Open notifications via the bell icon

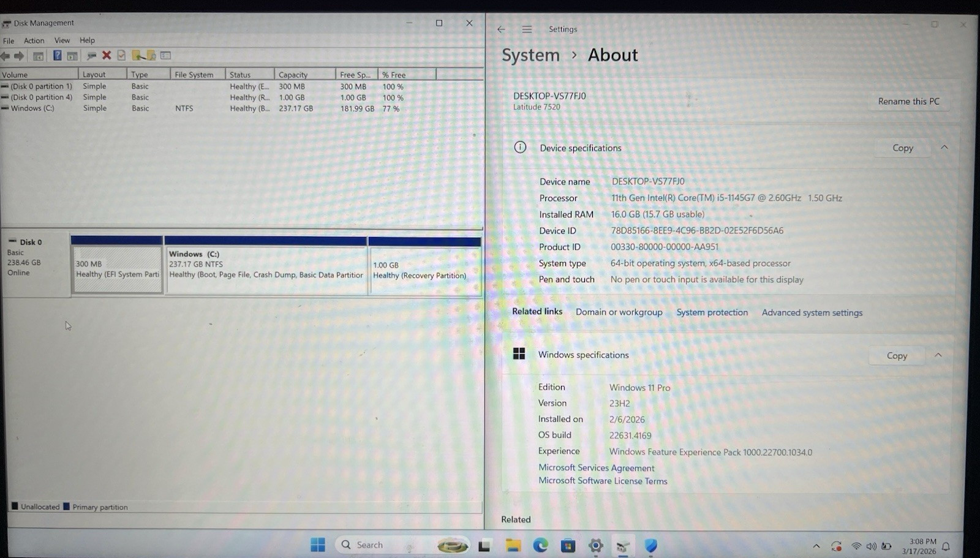pyautogui.click(x=946, y=546)
